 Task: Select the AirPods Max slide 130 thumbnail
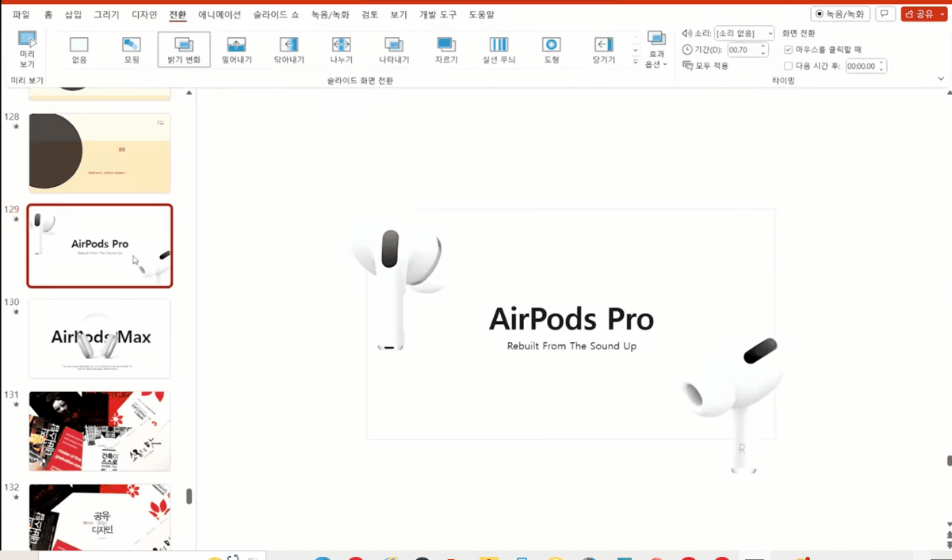tap(100, 338)
